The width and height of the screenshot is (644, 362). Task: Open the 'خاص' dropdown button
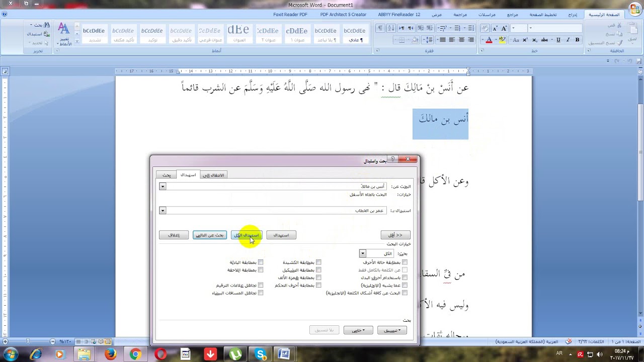tap(358, 330)
